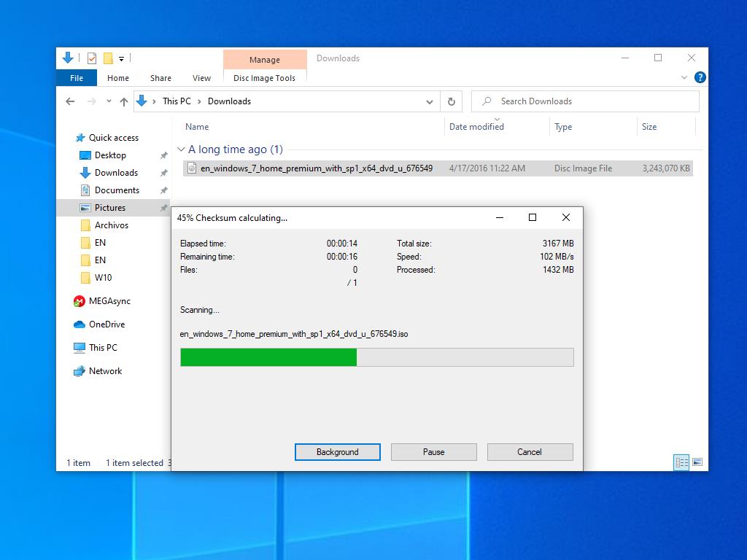Click the Refresh button beside address bar
This screenshot has width=747, height=560.
click(451, 101)
